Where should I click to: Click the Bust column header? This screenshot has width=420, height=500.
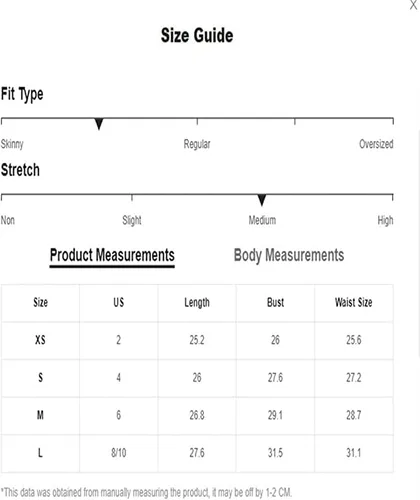(275, 303)
